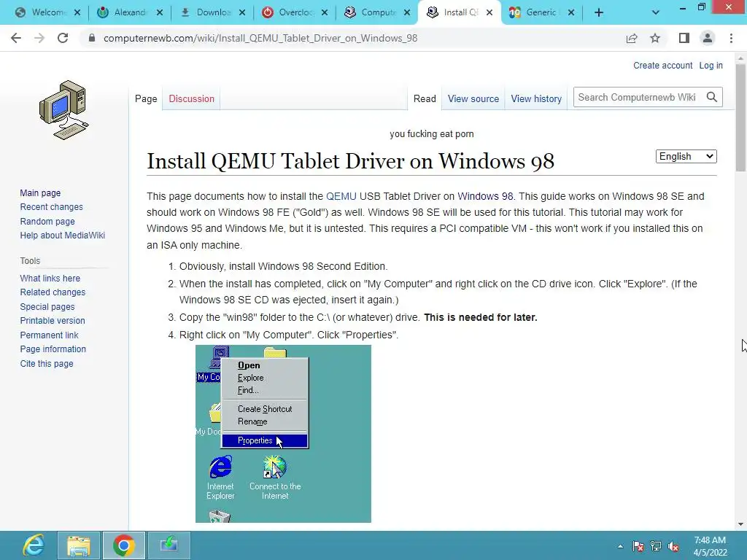Launch Internet Explorer from the taskbar
Screen dimensions: 747x560
[34, 545]
